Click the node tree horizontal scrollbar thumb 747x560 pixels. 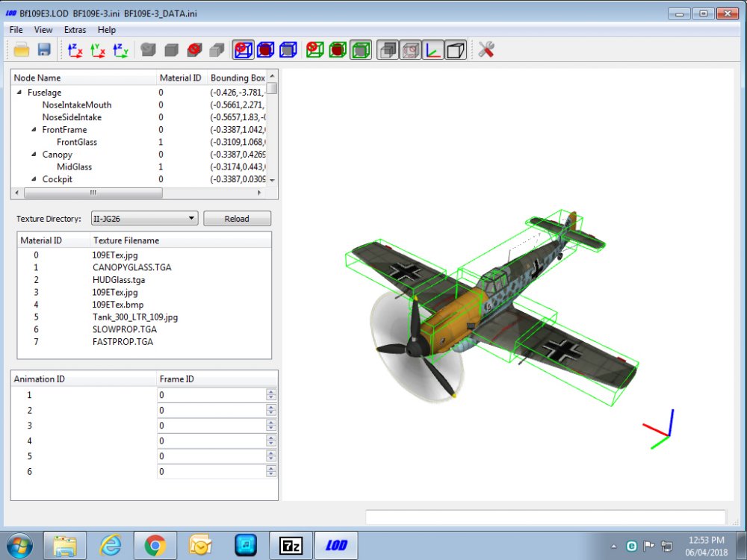pos(93,193)
